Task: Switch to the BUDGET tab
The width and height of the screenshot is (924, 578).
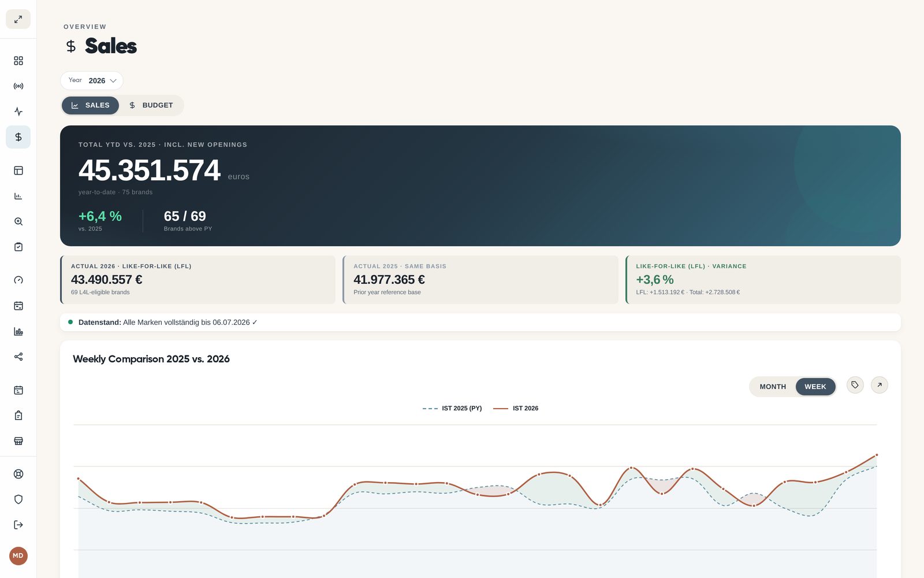Action: click(x=151, y=105)
